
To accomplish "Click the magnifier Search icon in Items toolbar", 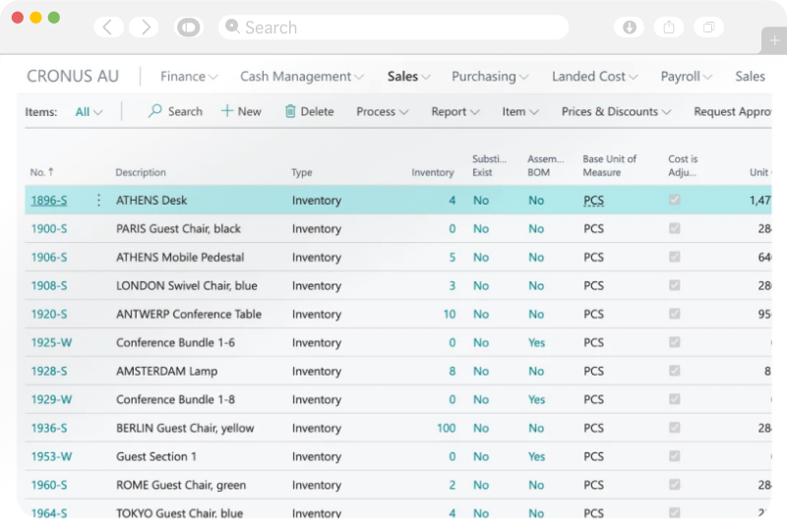I will tap(155, 110).
